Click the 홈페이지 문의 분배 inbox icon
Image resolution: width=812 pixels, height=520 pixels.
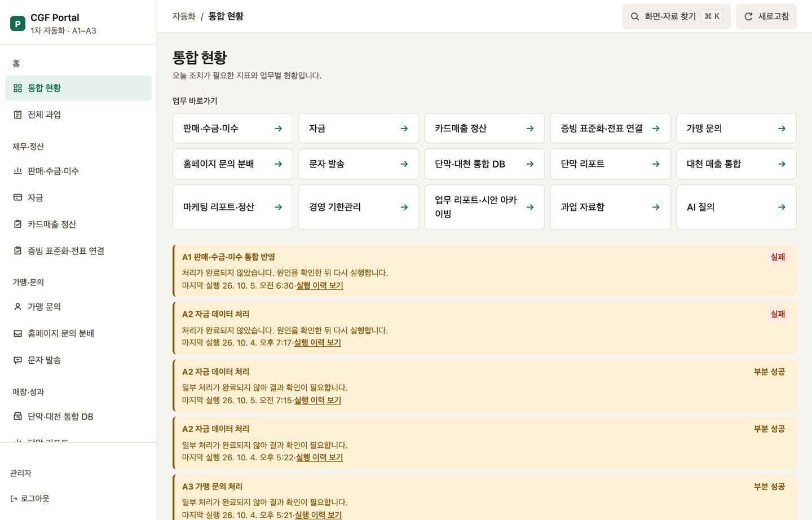click(x=17, y=333)
